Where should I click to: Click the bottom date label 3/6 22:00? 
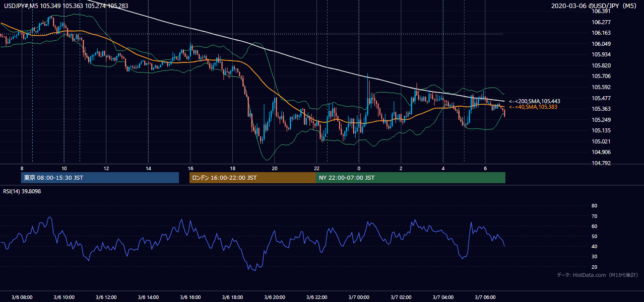pos(316,297)
